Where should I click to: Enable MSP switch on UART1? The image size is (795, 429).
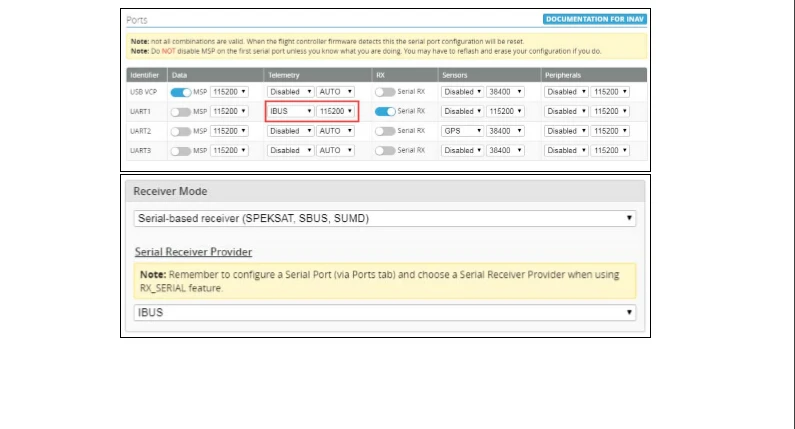pyautogui.click(x=180, y=112)
